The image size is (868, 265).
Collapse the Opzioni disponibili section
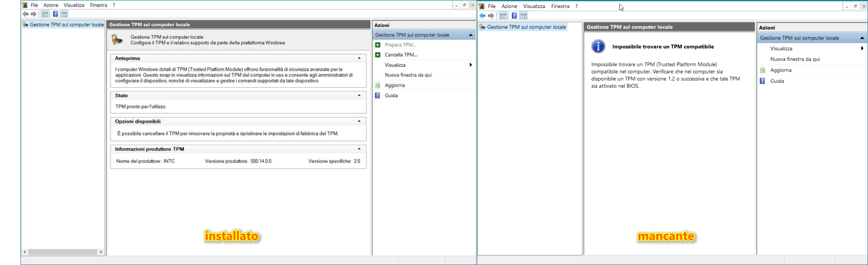click(x=359, y=121)
